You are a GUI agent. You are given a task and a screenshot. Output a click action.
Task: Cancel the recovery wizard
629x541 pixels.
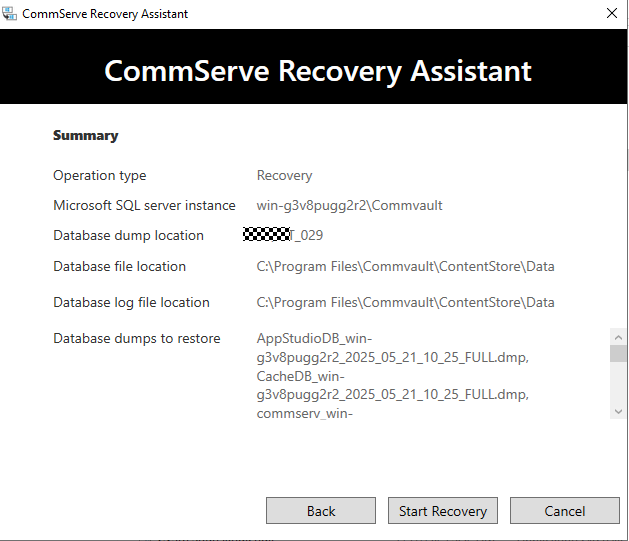[564, 511]
